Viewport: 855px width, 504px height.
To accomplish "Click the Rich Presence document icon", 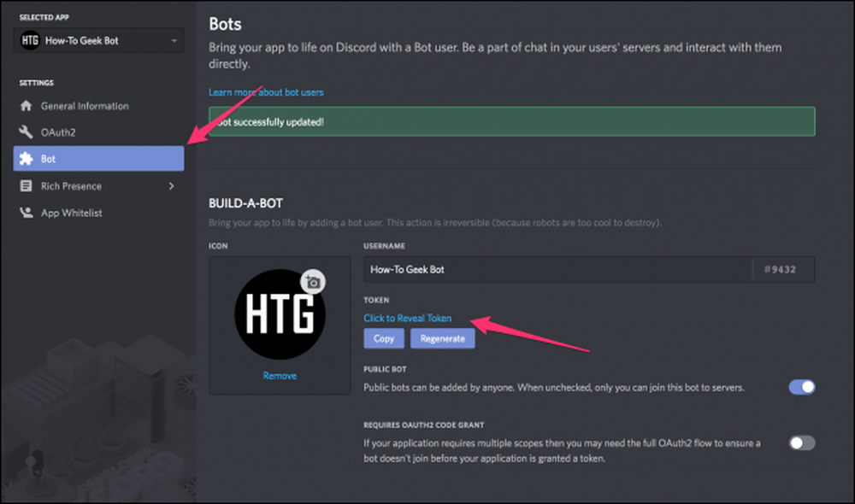I will coord(26,186).
